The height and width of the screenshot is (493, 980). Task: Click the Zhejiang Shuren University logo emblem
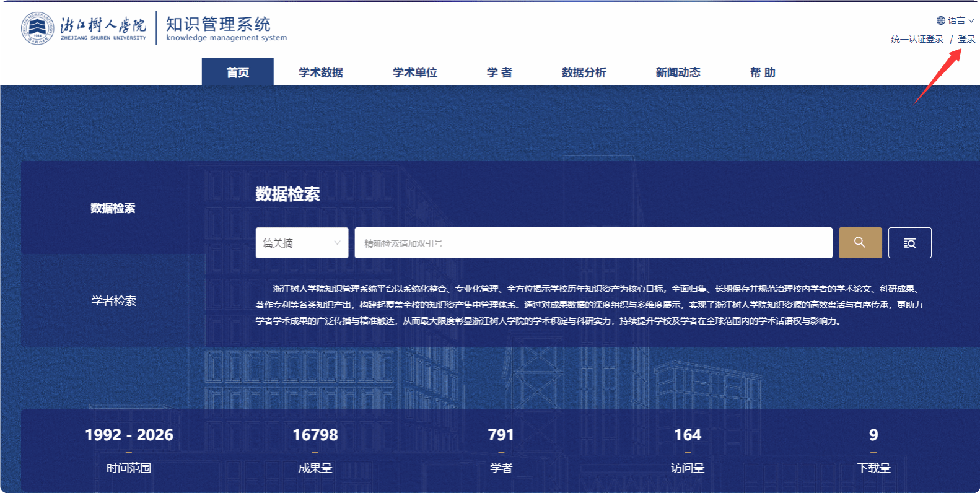[38, 28]
